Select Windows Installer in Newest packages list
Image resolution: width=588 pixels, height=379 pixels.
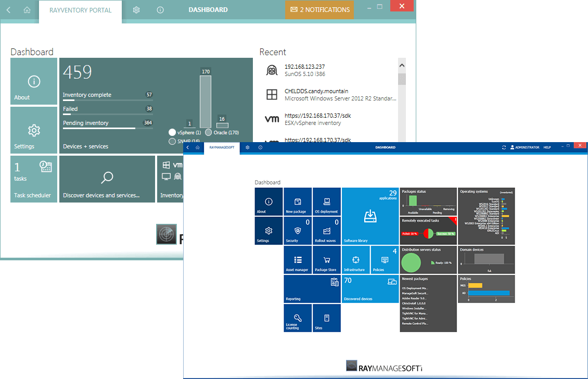[x=414, y=308]
